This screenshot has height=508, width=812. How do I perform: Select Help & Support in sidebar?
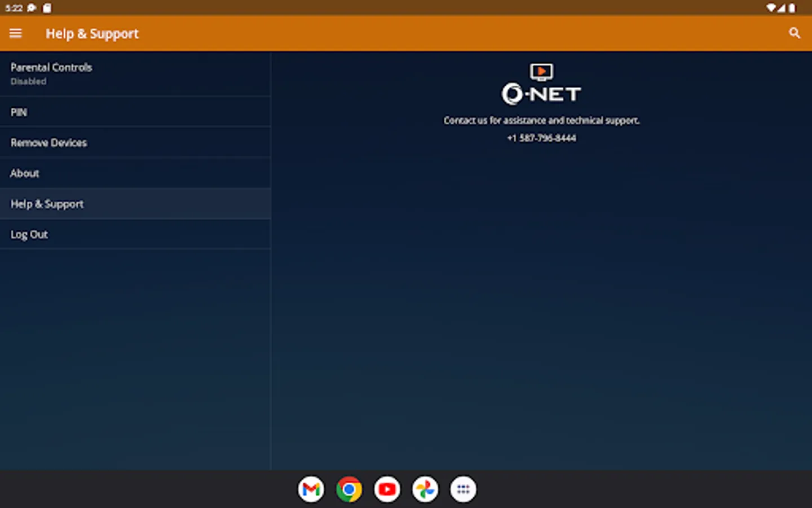coord(135,204)
